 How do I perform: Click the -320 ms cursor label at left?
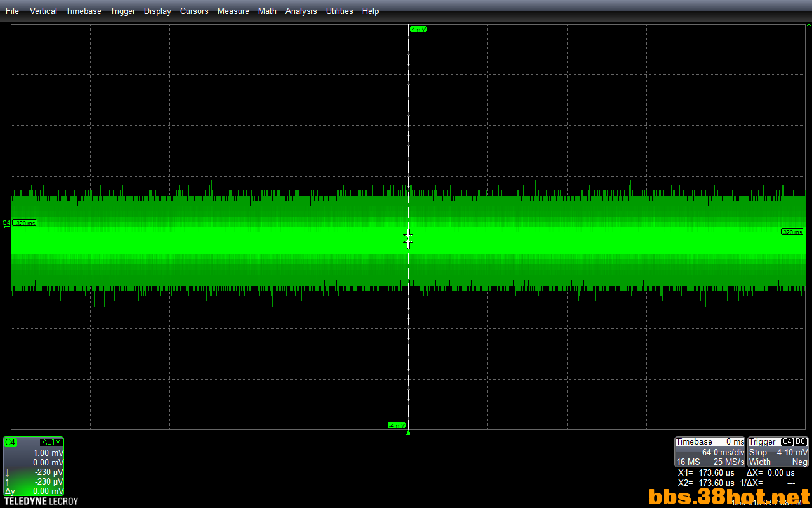click(25, 223)
